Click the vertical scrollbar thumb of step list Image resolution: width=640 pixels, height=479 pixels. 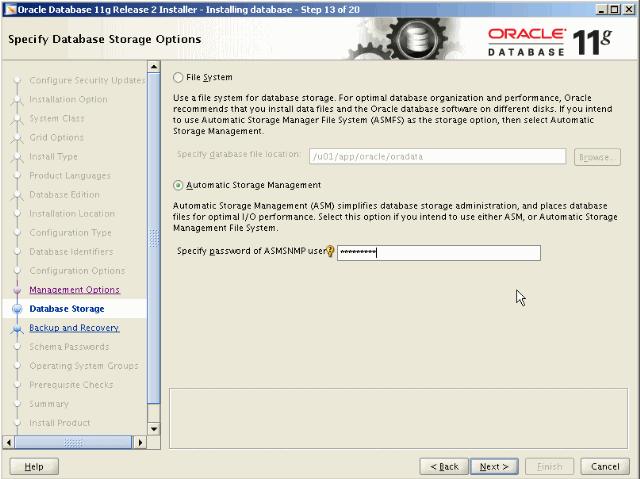coord(154,238)
